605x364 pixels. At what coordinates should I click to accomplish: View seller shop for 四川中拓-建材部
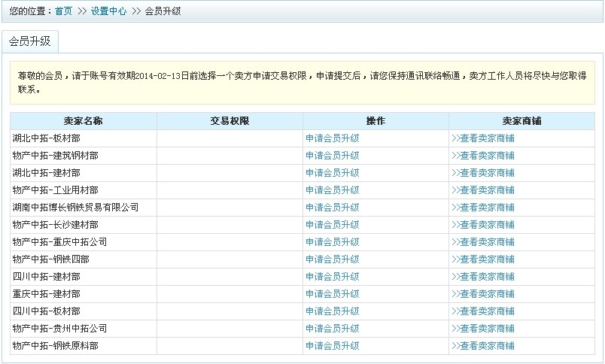click(483, 276)
